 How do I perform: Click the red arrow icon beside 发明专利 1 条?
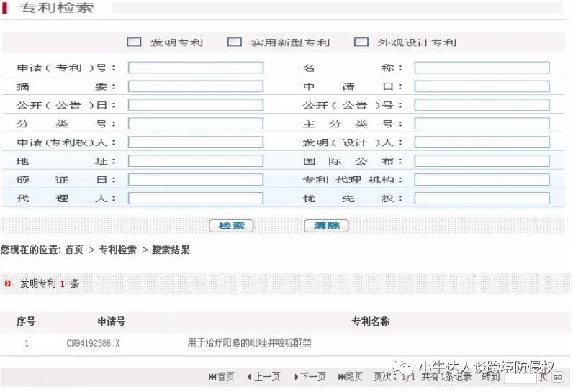pos(8,283)
